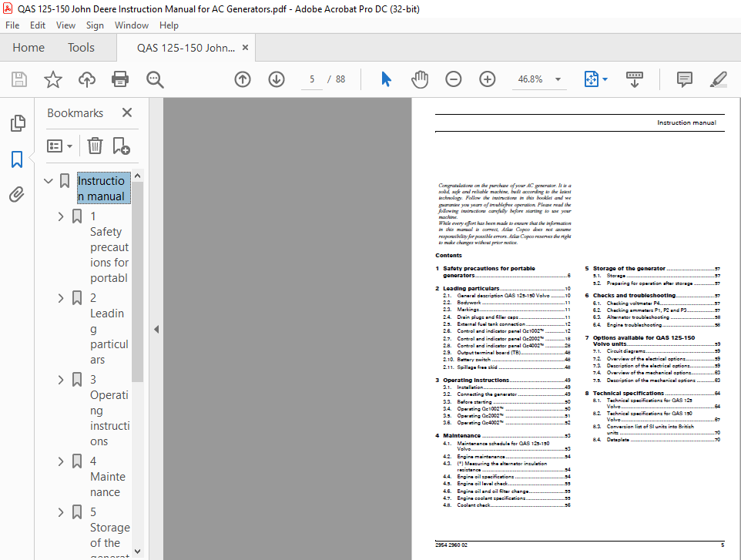
Task: Activate the Hand pan tool
Action: (x=420, y=79)
